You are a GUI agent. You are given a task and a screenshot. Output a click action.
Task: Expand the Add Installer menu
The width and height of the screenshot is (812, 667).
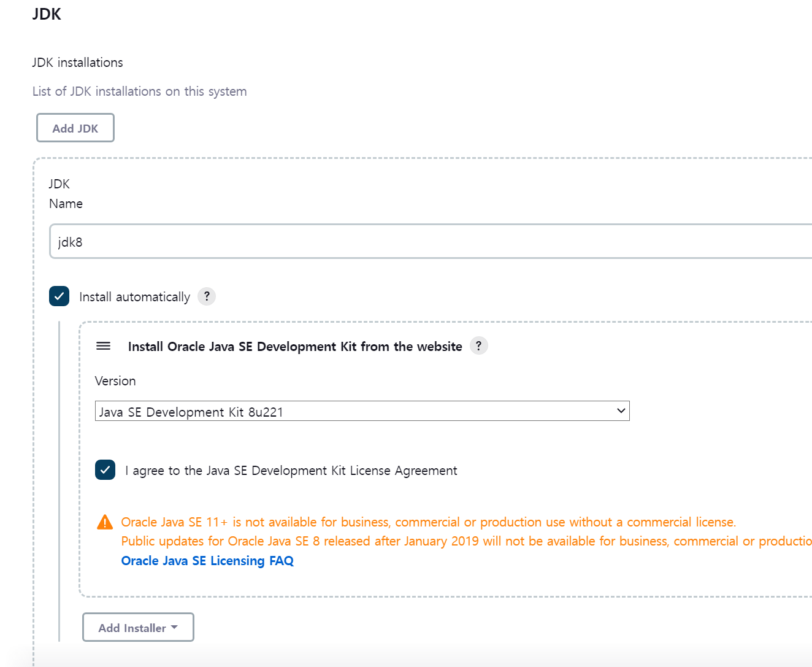coord(138,627)
